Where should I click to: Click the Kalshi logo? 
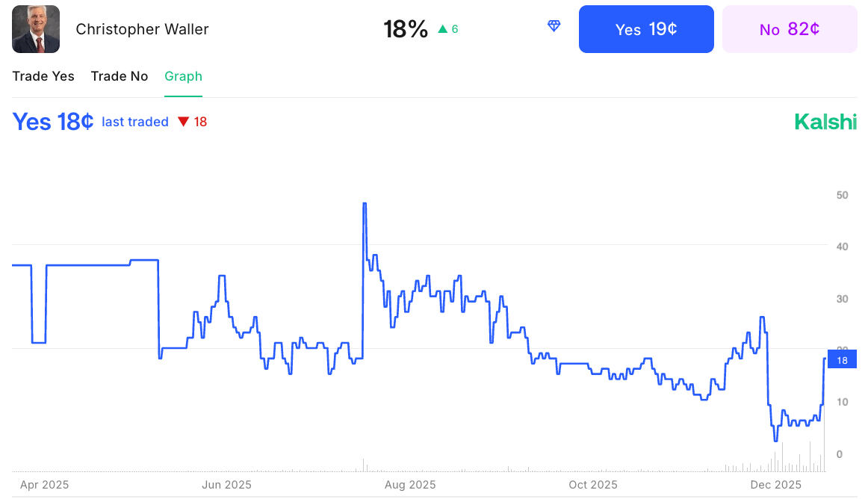(x=825, y=122)
